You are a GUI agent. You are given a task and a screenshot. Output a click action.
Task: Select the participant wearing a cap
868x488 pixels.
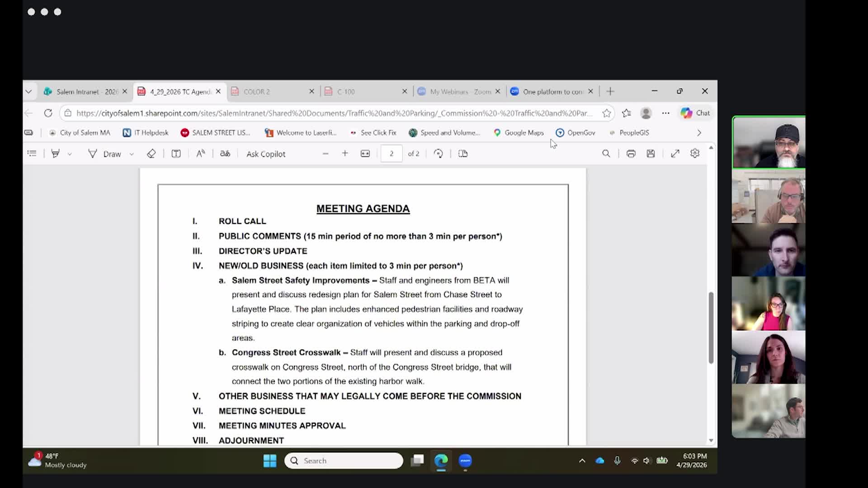point(769,142)
